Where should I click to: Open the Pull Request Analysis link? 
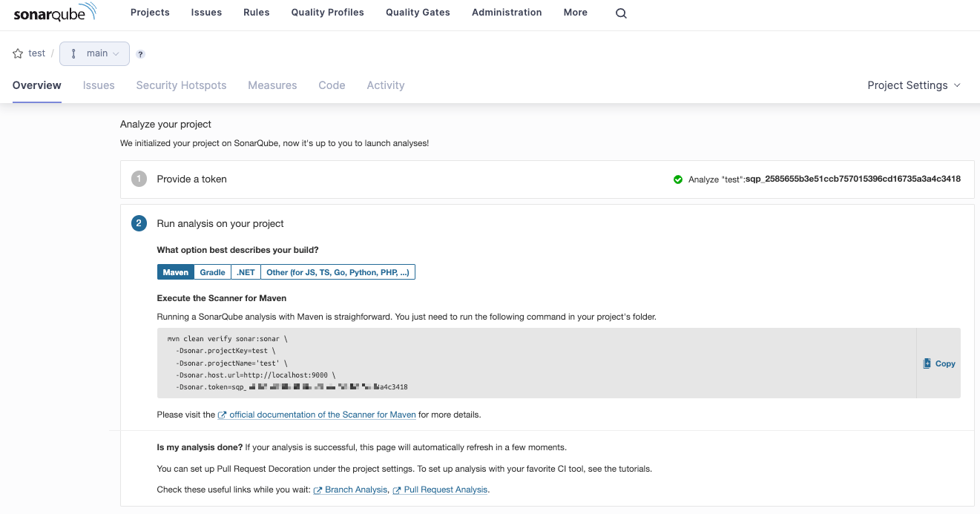pos(440,490)
